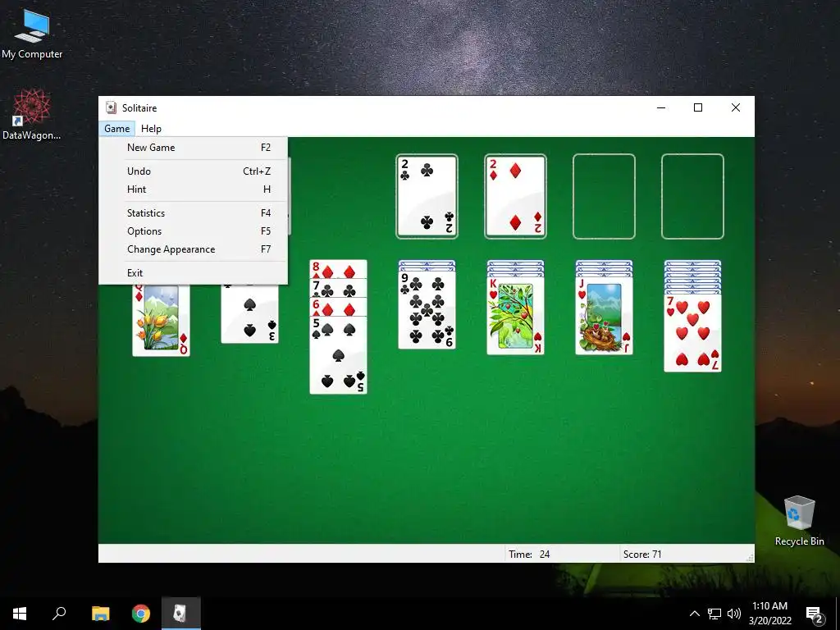Launch Google Chrome from taskbar
The width and height of the screenshot is (840, 630).
click(141, 614)
